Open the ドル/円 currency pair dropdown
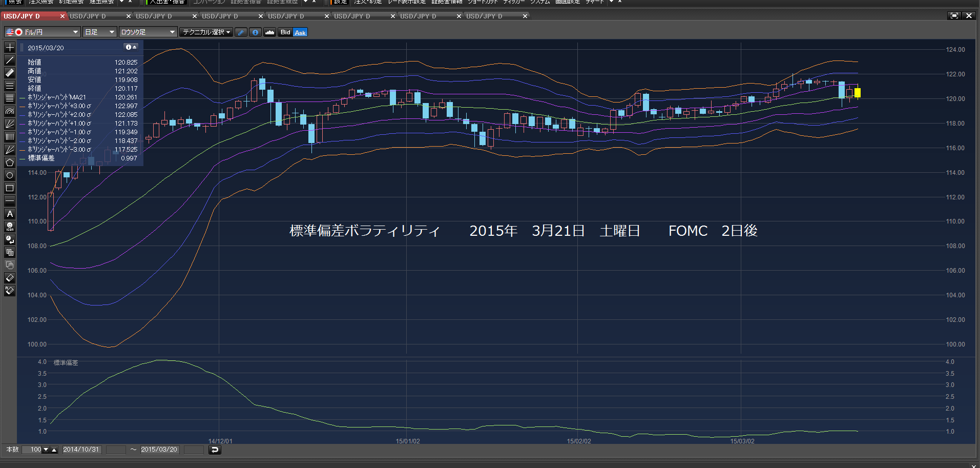Screen dimensions: 980x468 pyautogui.click(x=43, y=32)
